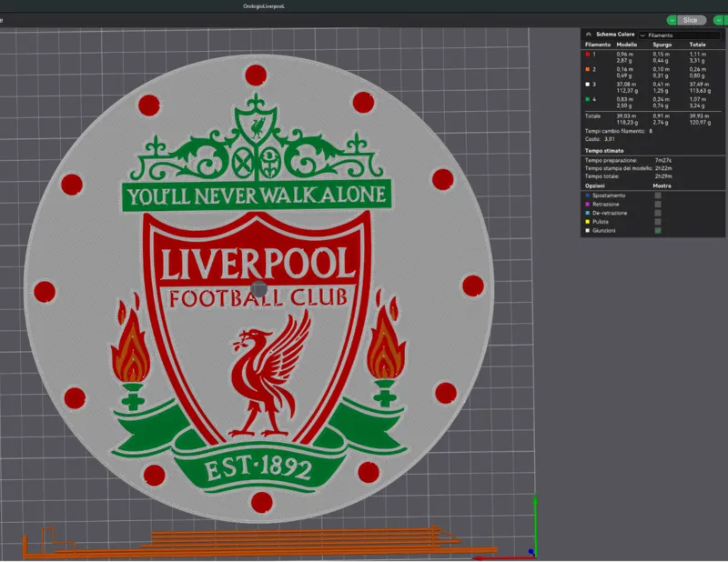728x562 pixels.
Task: Click the Retrazione magenta color icon
Action: 588,205
